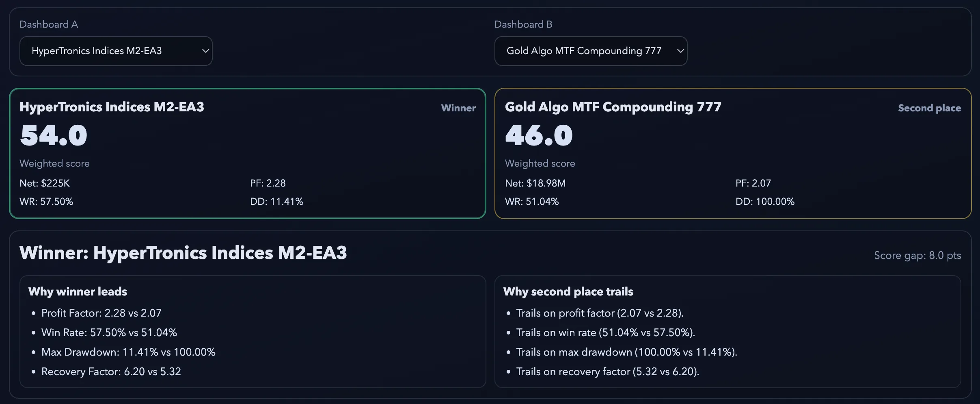Viewport: 980px width, 404px height.
Task: Click the DD: 100.00% metric
Action: [765, 201]
